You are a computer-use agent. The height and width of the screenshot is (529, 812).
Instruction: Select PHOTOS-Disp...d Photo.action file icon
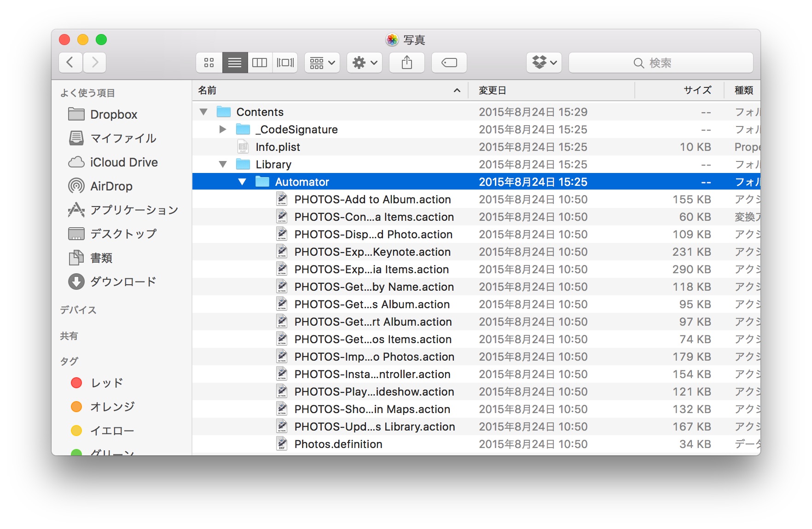(282, 234)
